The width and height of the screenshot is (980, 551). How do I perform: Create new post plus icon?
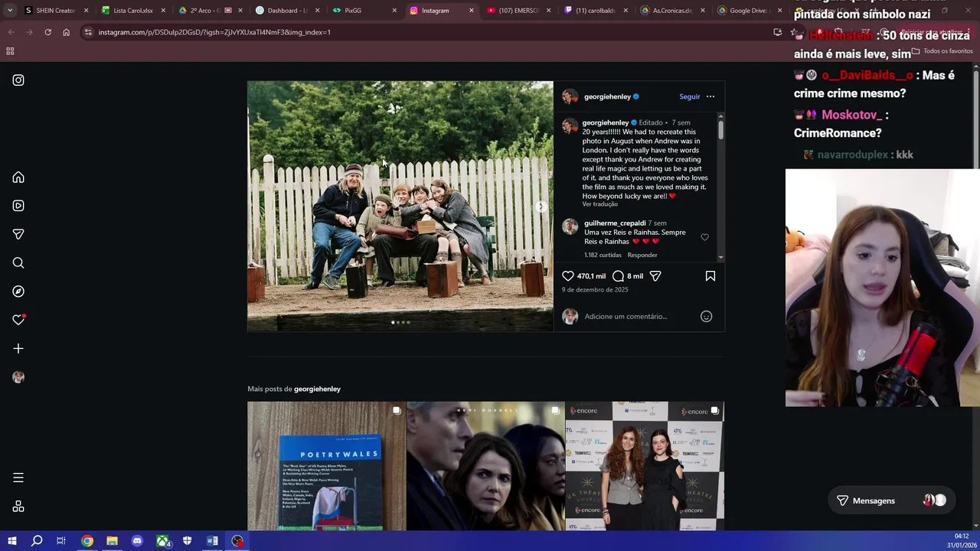(x=18, y=349)
